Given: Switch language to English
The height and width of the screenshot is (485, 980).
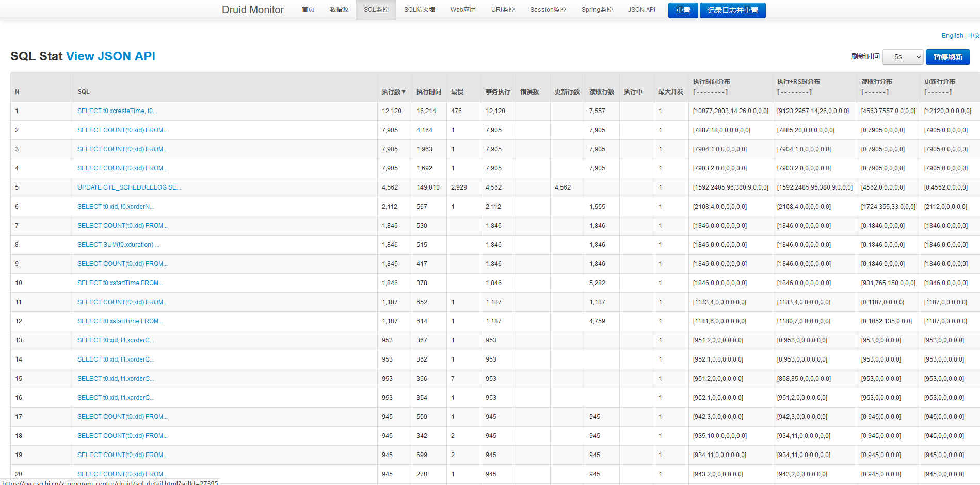Looking at the screenshot, I should coord(952,36).
